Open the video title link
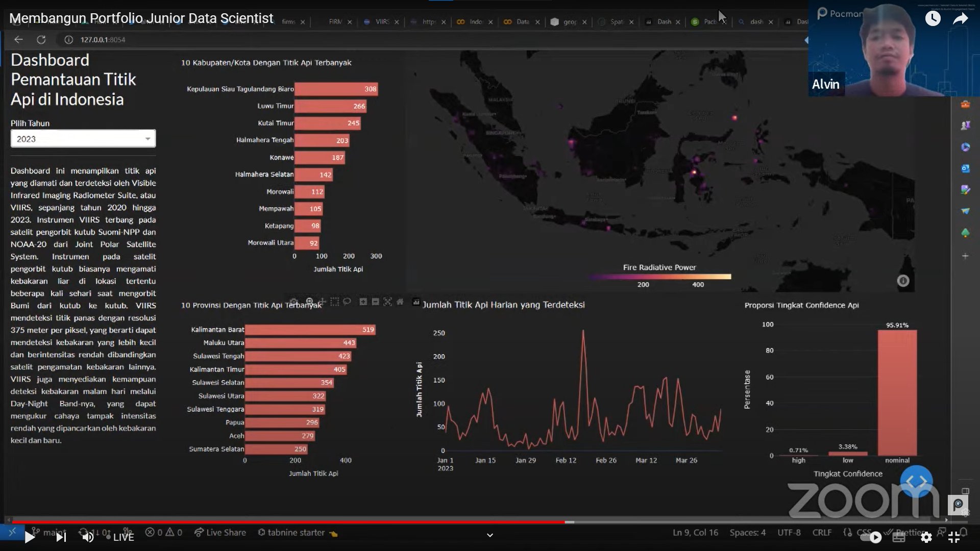The height and width of the screenshot is (551, 980). click(141, 18)
